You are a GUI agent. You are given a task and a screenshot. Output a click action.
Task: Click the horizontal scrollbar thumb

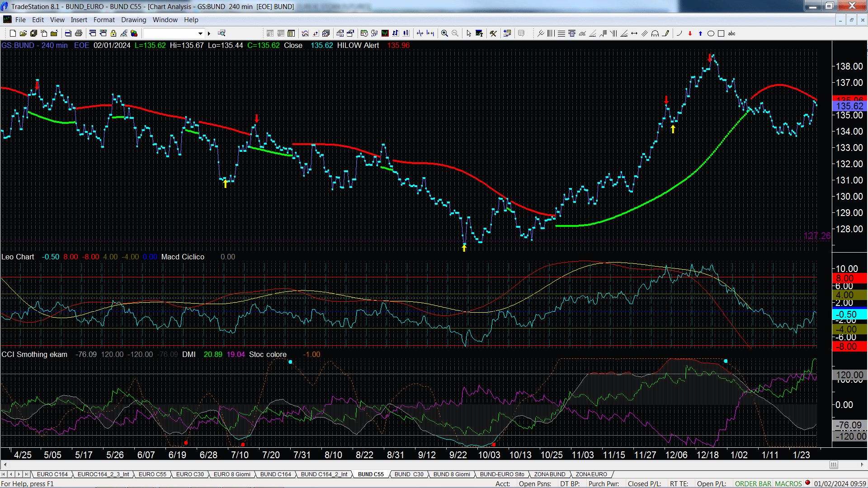[x=834, y=465]
